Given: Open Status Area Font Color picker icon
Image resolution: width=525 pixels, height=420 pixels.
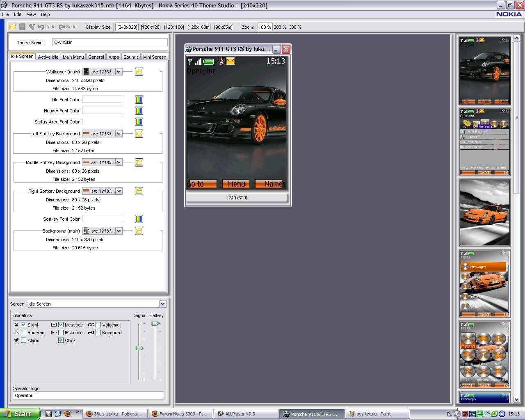Looking at the screenshot, I should [139, 122].
